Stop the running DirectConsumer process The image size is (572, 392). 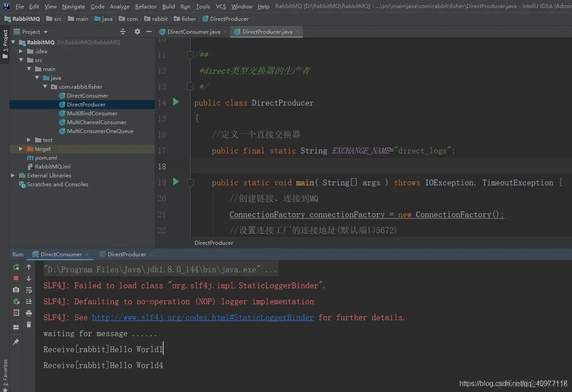[x=16, y=278]
